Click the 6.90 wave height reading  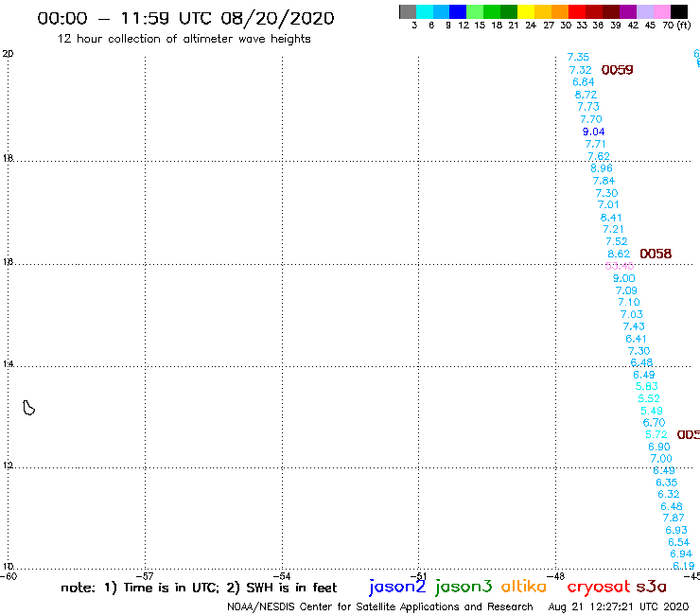click(x=659, y=448)
